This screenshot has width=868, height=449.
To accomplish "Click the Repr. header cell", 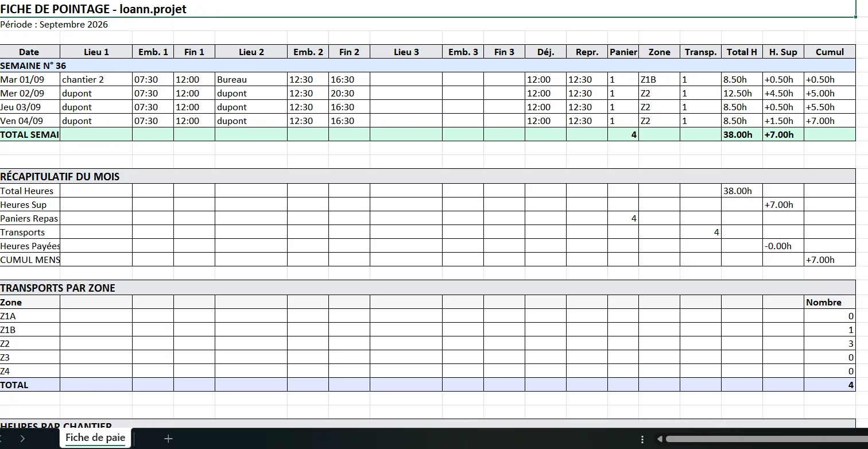I will pos(587,52).
